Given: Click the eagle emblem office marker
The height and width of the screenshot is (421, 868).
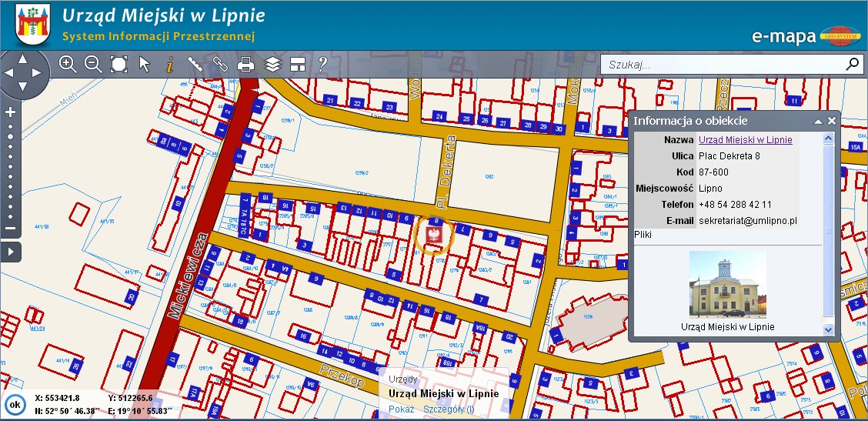Looking at the screenshot, I should click(434, 236).
